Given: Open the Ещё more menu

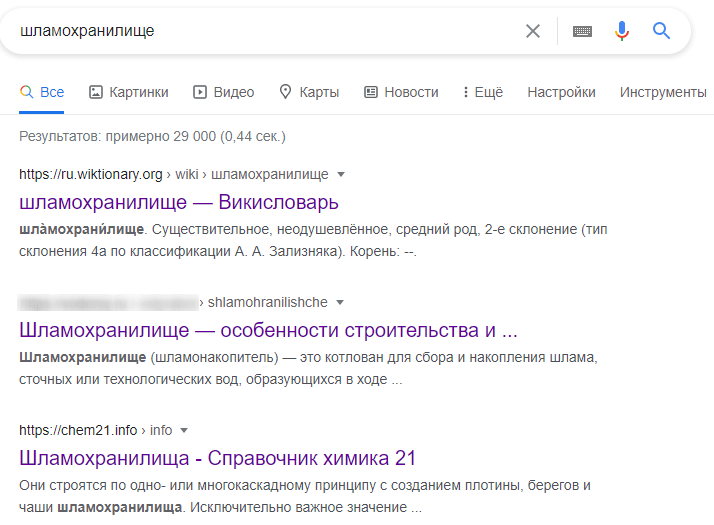Looking at the screenshot, I should pos(483,92).
